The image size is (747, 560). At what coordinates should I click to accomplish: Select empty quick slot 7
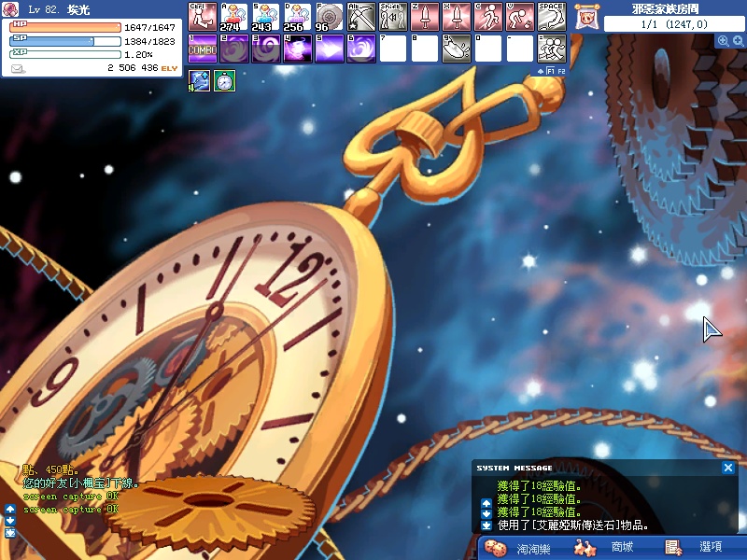(x=393, y=49)
